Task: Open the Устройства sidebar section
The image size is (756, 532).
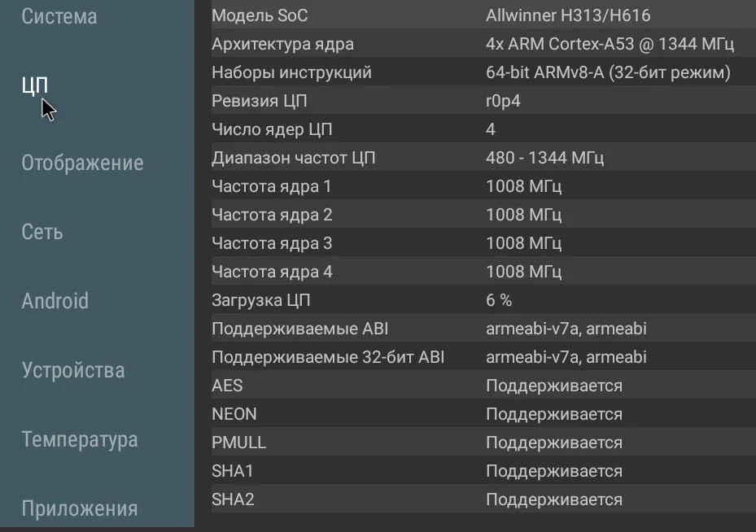Action: [x=73, y=371]
